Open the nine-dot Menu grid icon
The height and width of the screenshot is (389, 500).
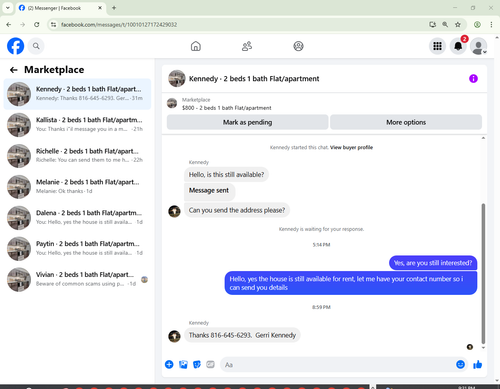pyautogui.click(x=437, y=46)
